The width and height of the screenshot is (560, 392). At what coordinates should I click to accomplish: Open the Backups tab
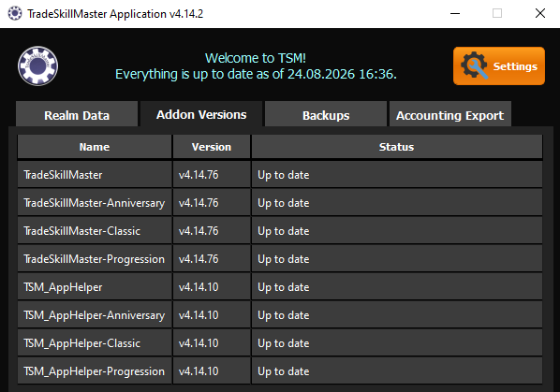tap(326, 114)
